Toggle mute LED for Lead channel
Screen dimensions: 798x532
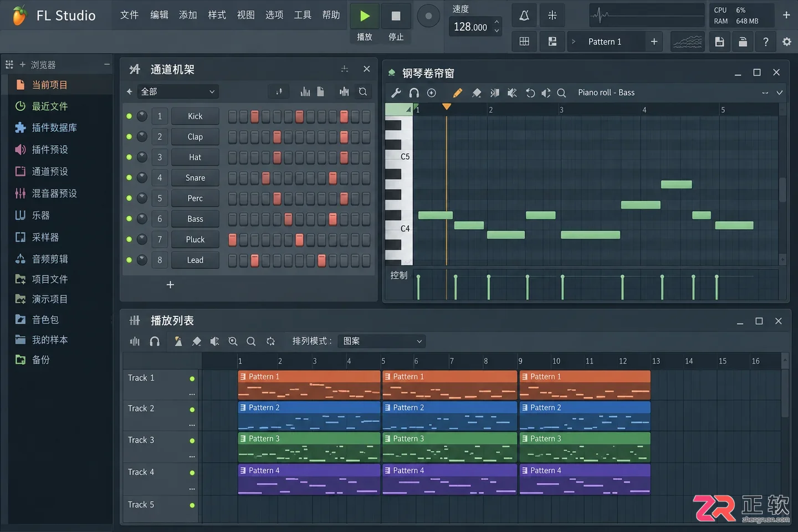pyautogui.click(x=129, y=260)
